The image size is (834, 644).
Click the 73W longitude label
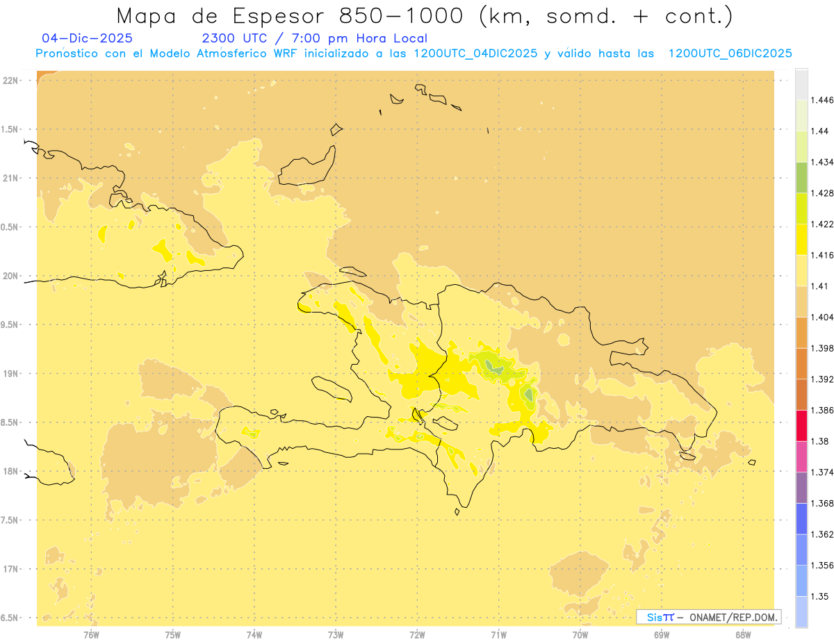[336, 634]
